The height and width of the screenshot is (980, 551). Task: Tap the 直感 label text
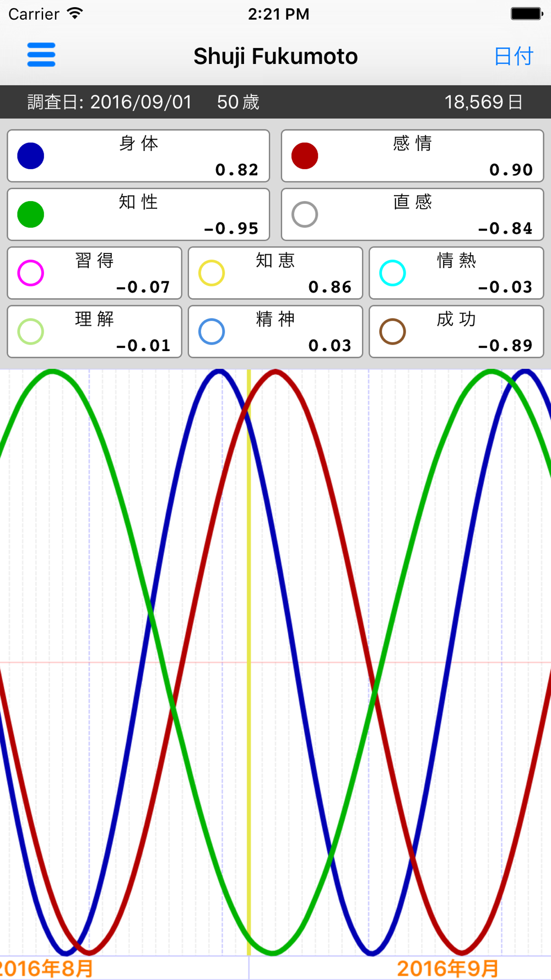tap(412, 202)
